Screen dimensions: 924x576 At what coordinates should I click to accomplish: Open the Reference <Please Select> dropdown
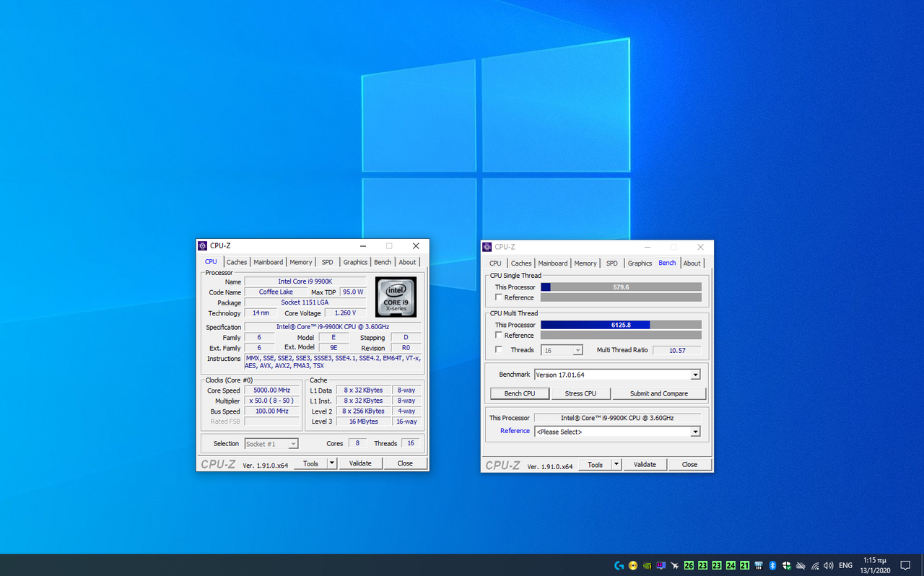pos(616,432)
